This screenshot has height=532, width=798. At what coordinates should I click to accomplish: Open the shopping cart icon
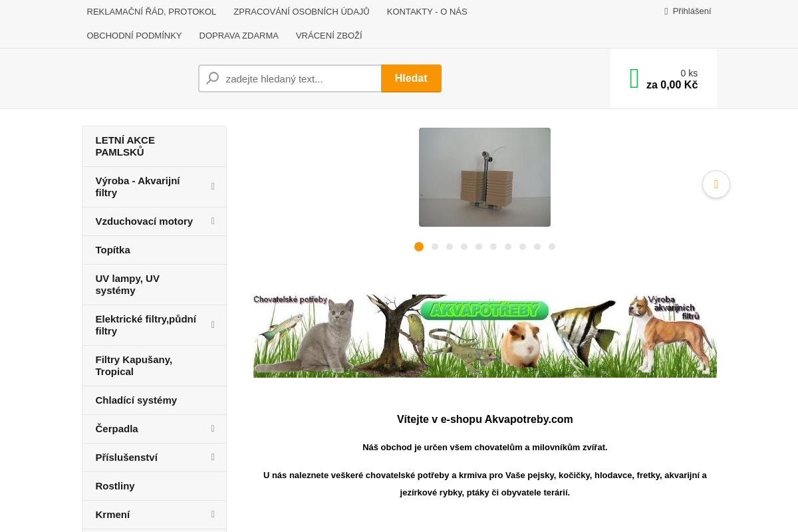[634, 78]
